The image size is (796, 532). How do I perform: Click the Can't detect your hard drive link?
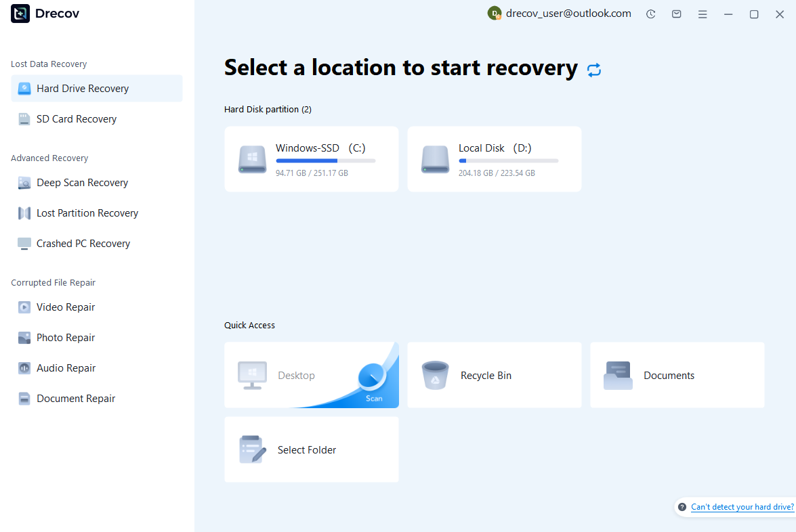(x=742, y=506)
